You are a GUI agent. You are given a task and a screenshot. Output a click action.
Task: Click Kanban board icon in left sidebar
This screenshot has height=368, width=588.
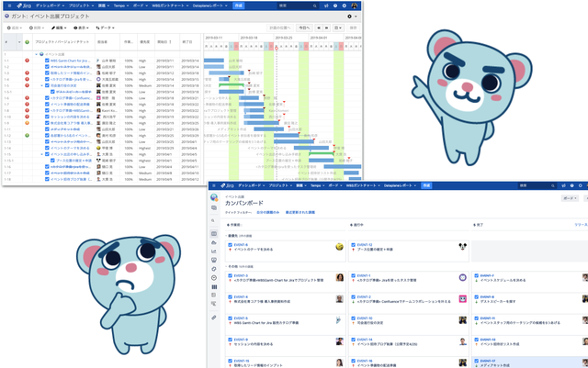point(214,234)
